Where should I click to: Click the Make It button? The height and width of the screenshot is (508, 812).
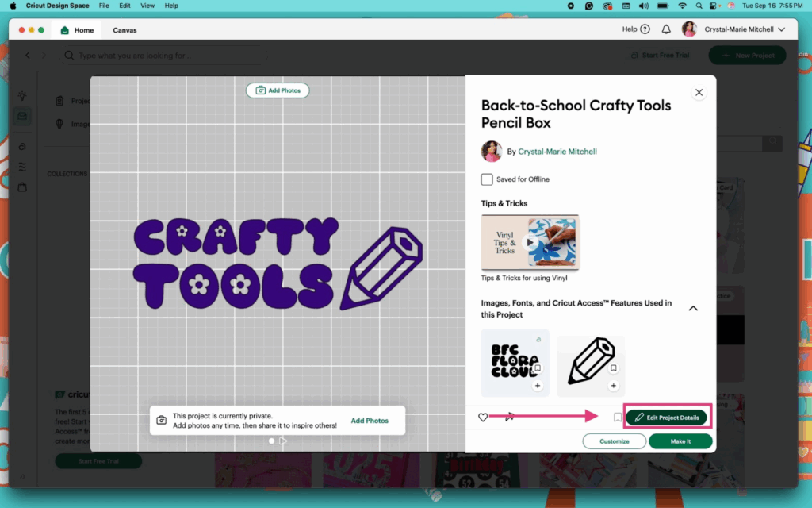tap(680, 441)
